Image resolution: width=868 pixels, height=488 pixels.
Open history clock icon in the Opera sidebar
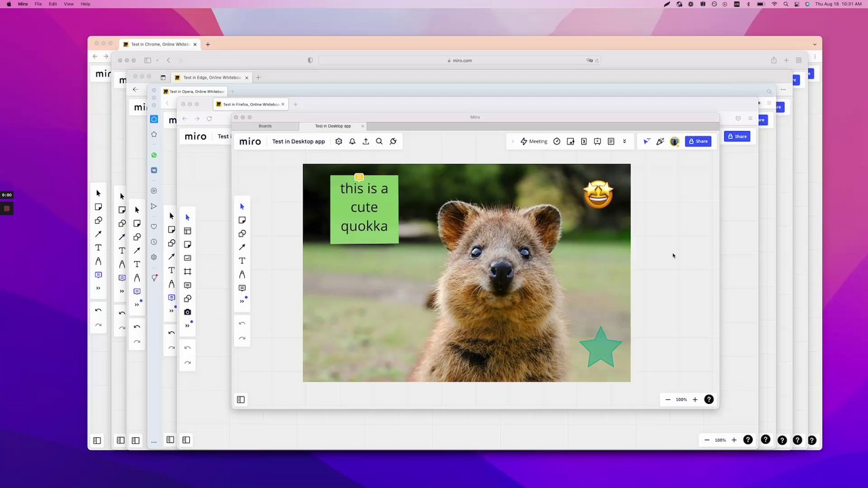[x=154, y=242]
